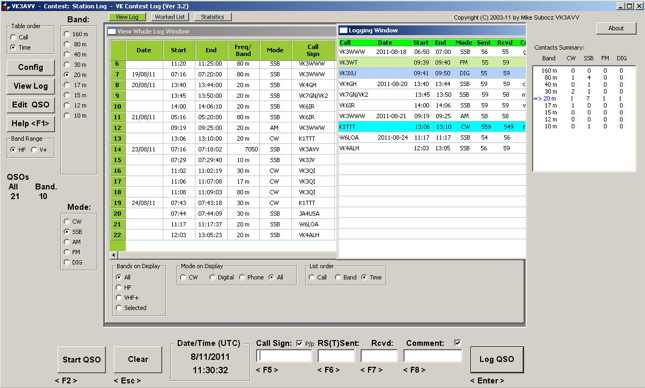Image resolution: width=645 pixels, height=388 pixels.
Task: Set List order to Call
Action: pos(312,277)
